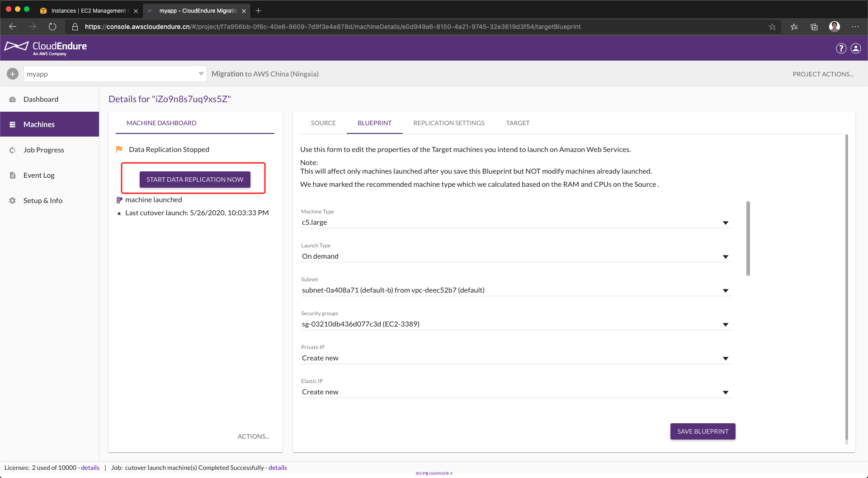Expand the Elastic IP dropdown
Screen dimensions: 868x478
tap(725, 392)
